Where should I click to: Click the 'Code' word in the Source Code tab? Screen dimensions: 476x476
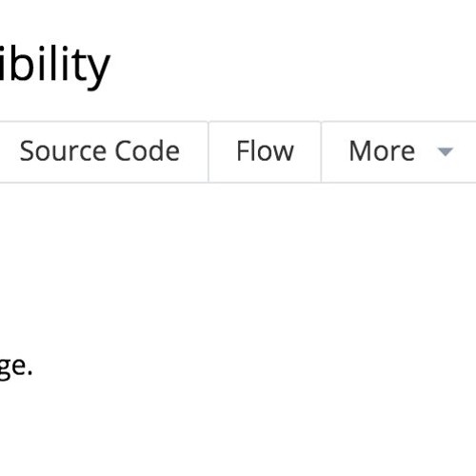click(x=148, y=151)
